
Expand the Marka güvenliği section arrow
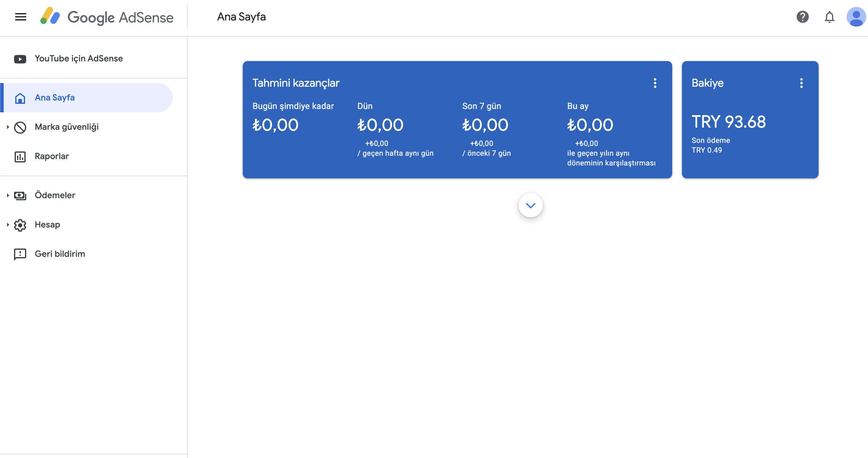[8, 127]
